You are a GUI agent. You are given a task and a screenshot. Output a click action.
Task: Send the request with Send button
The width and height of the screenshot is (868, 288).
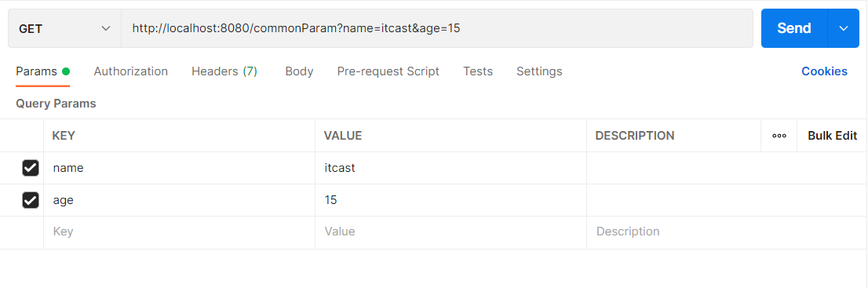click(794, 28)
